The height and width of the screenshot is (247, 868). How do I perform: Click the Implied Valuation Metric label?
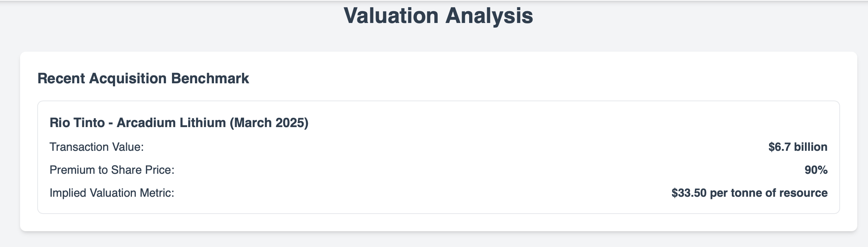click(112, 193)
